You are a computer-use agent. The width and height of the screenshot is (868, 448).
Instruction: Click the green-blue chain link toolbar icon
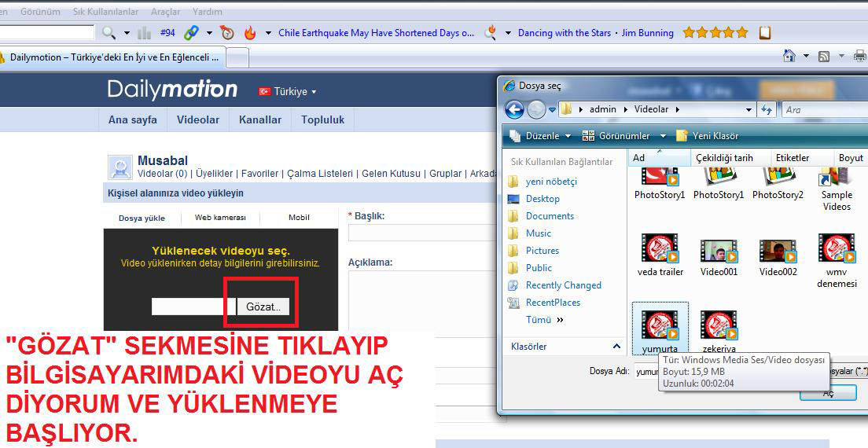192,33
